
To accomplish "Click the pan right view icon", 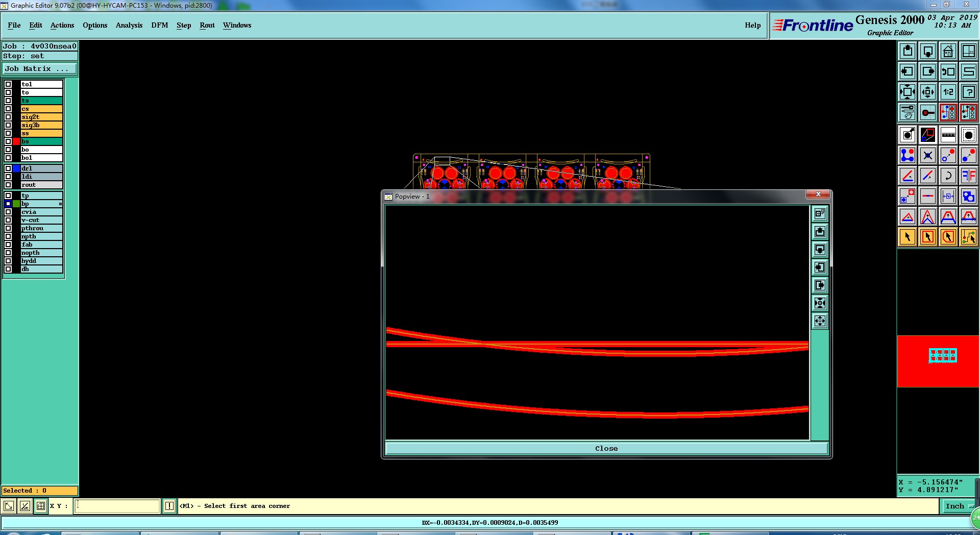I will 928,71.
